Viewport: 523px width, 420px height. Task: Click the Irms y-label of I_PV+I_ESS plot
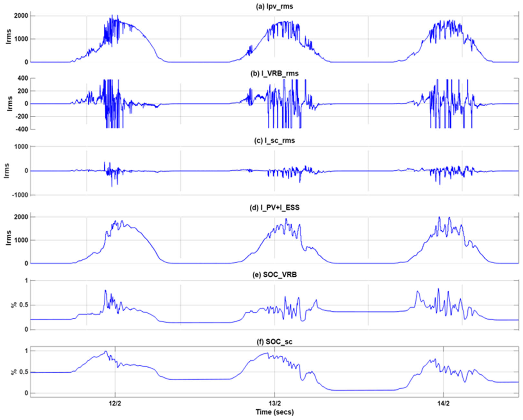click(9, 238)
